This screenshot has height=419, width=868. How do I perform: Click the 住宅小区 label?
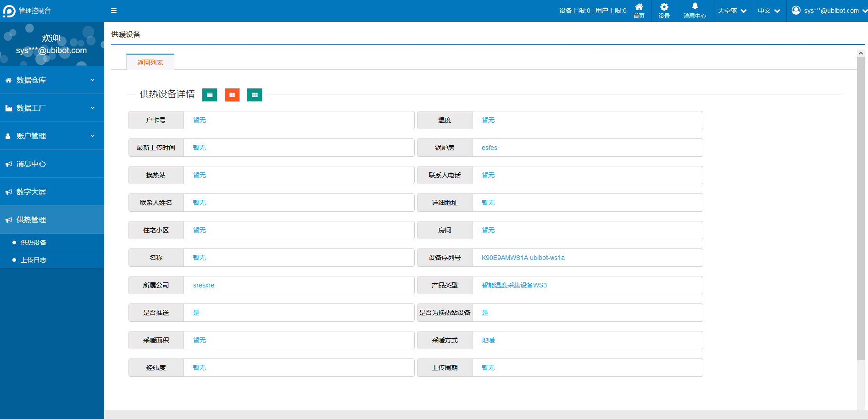[156, 230]
